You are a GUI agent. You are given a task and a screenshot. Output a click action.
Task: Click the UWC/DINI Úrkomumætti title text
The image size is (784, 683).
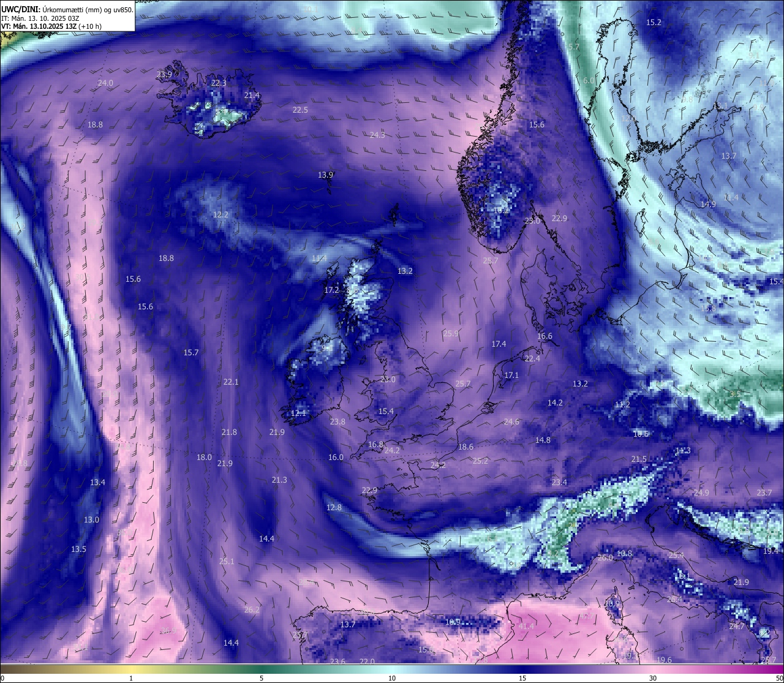click(x=67, y=9)
